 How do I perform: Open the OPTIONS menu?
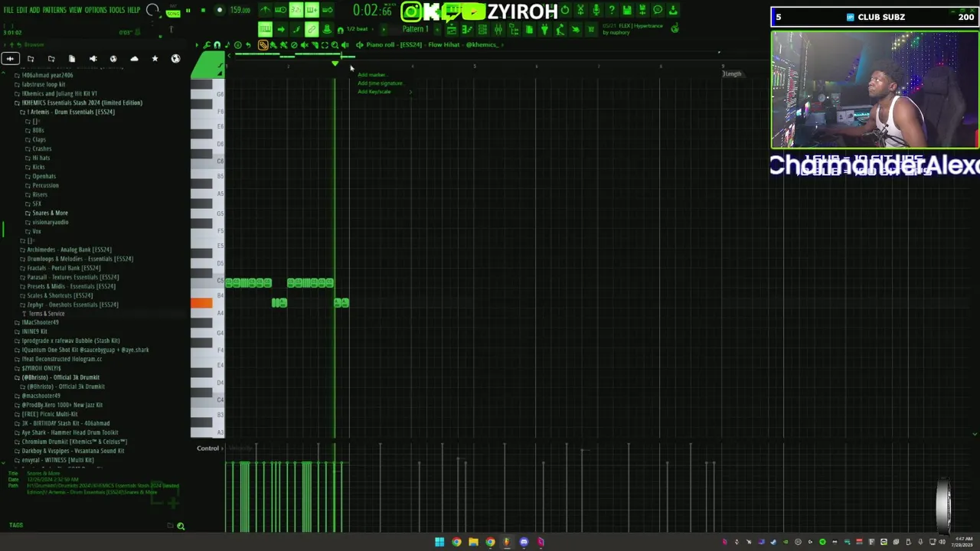point(96,10)
